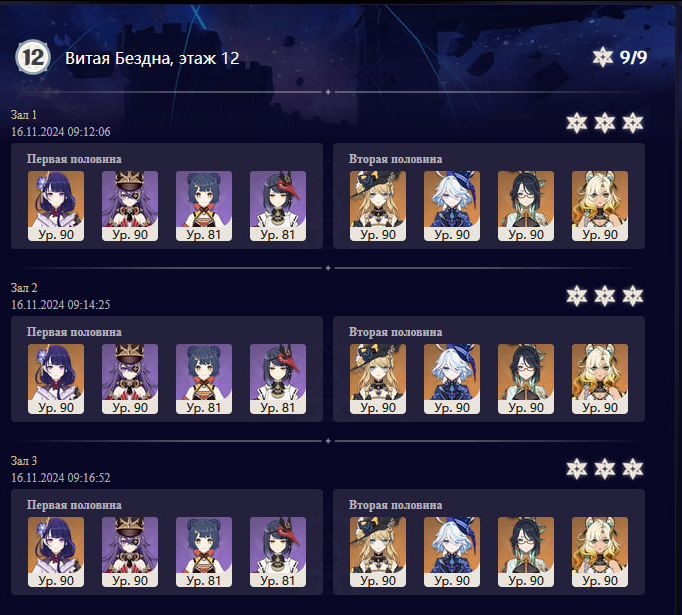Click Xiangling level 81 card in Зал 1
The width and height of the screenshot is (682, 615).
click(204, 206)
